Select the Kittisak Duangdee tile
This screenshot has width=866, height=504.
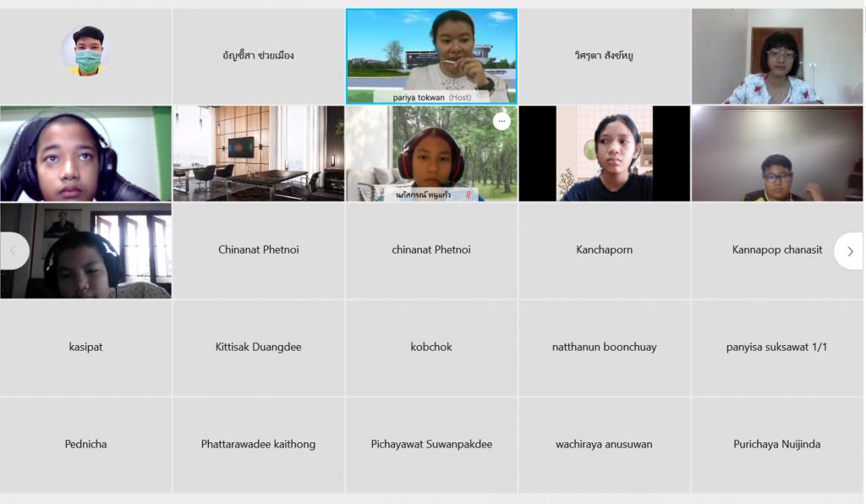259,348
